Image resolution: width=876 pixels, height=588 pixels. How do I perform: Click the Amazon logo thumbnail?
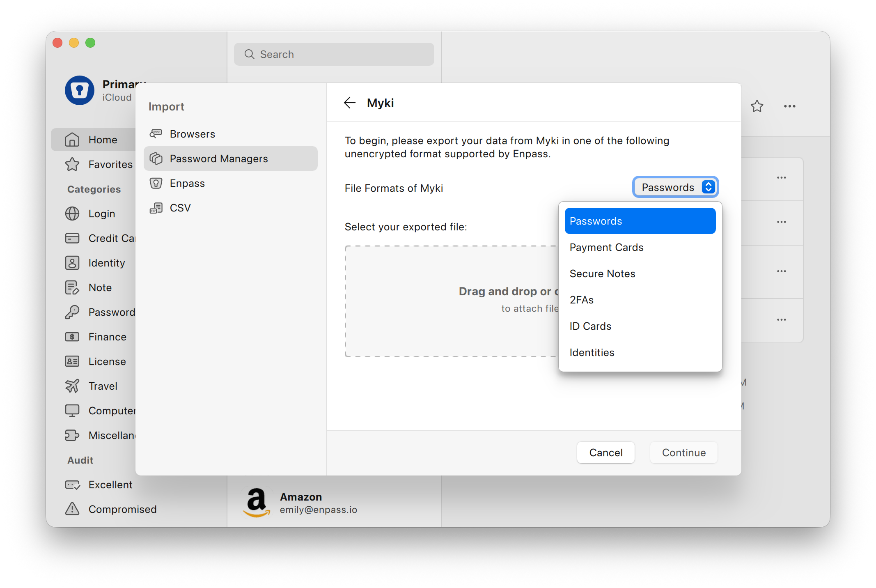[257, 503]
